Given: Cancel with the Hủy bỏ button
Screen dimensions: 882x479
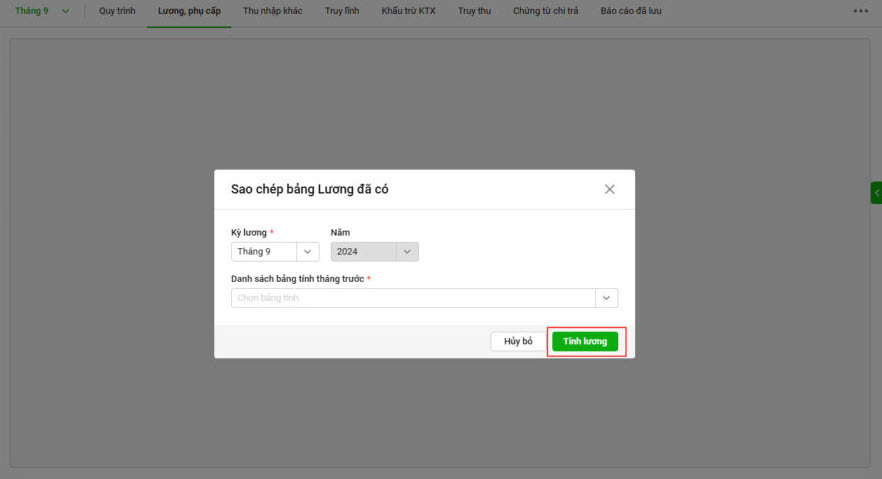Looking at the screenshot, I should (518, 341).
